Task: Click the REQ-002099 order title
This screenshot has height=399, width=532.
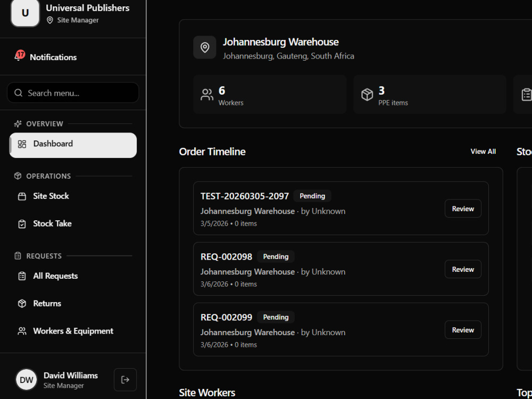Action: tap(226, 318)
